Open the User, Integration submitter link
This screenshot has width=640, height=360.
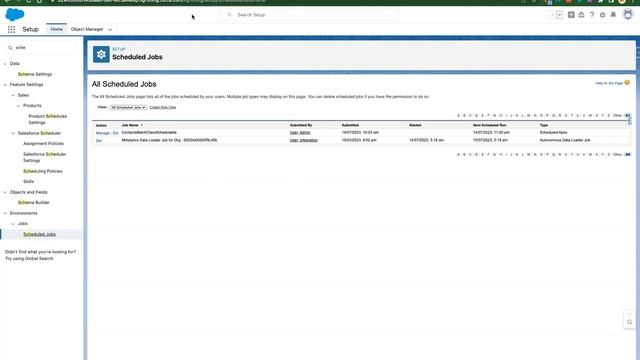(x=304, y=140)
